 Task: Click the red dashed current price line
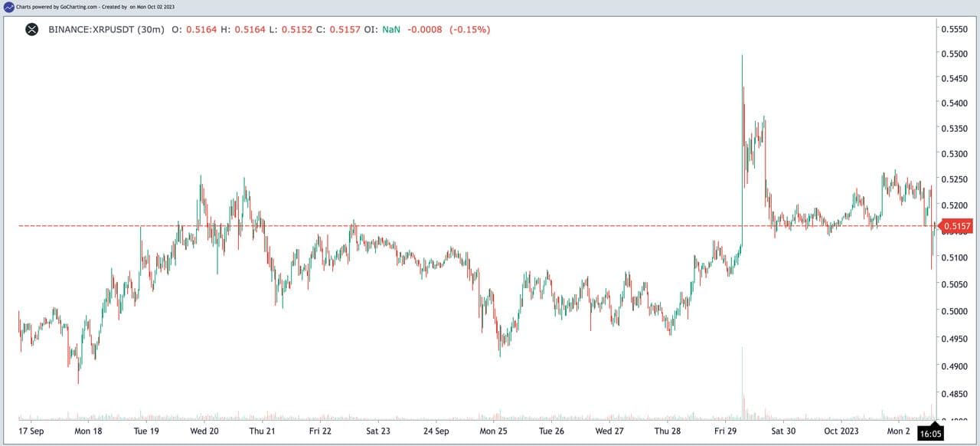(x=459, y=226)
